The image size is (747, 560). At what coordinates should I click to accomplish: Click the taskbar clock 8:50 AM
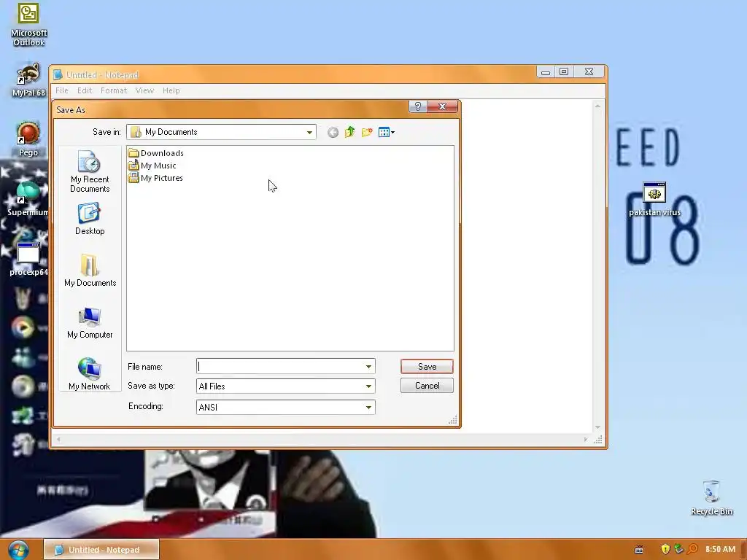click(720, 549)
